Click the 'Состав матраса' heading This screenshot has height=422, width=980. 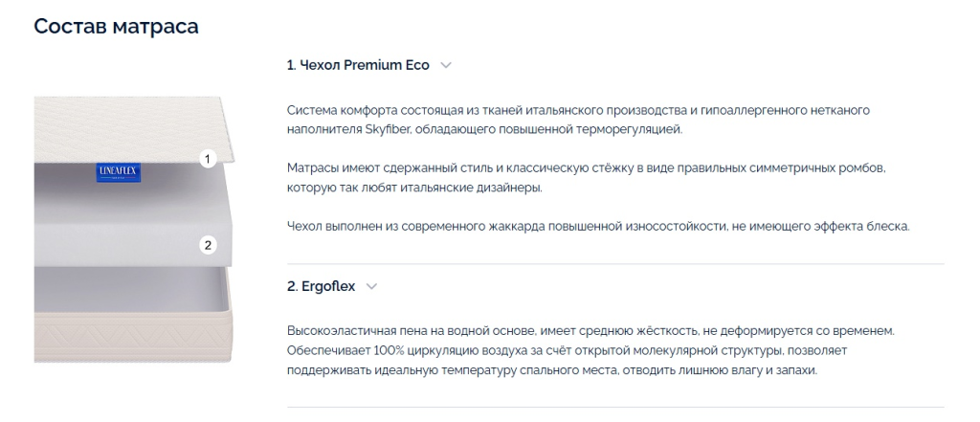[116, 26]
